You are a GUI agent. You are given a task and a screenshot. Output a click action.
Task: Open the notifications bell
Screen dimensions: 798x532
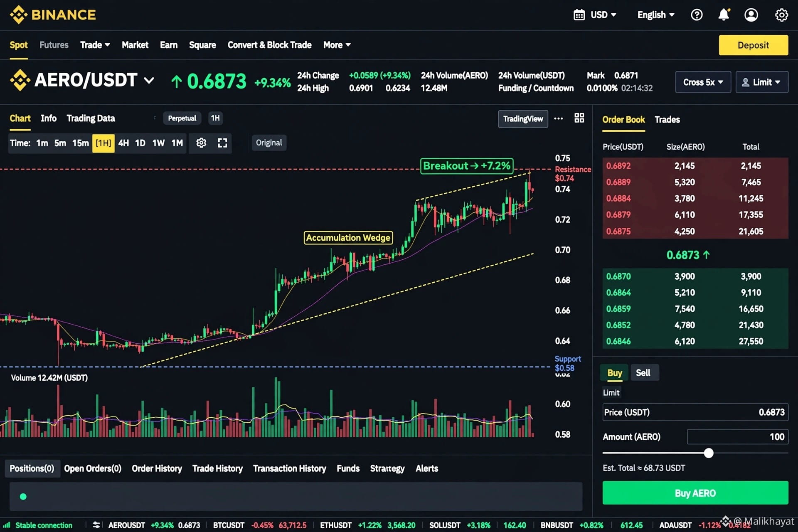point(724,15)
